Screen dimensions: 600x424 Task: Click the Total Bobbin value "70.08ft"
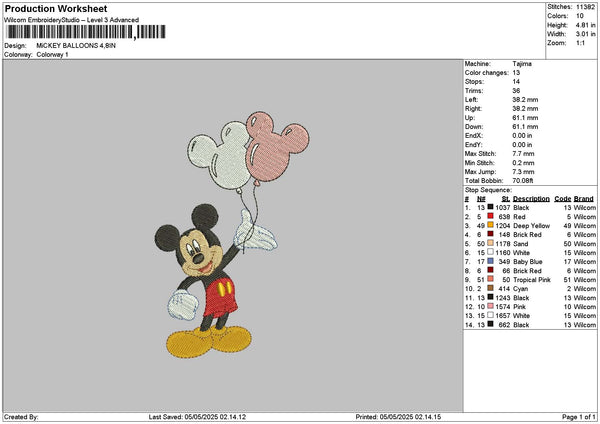[x=523, y=181]
